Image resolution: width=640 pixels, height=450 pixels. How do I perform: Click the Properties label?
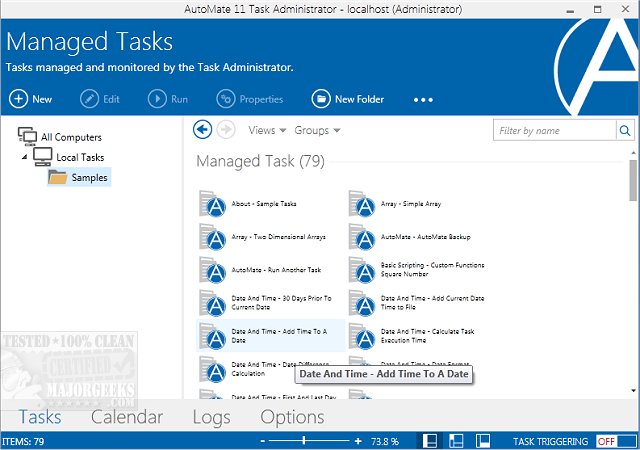[261, 99]
